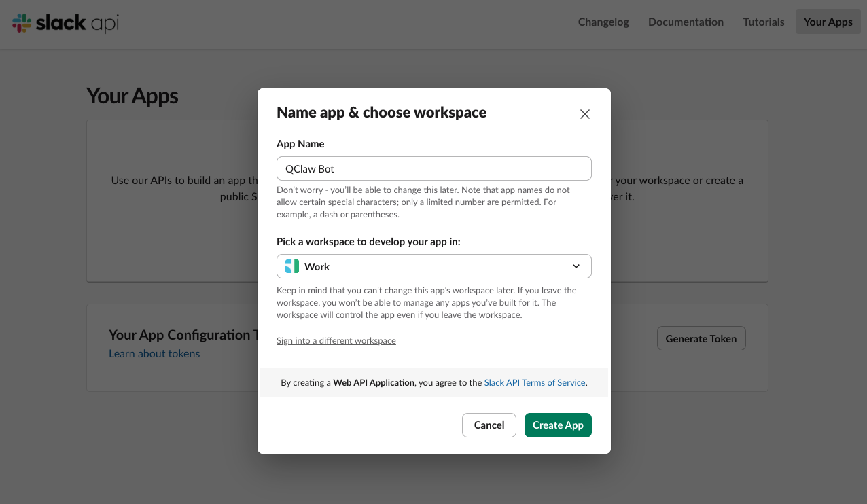Close the Name app dialog
Image resolution: width=867 pixels, height=504 pixels.
tap(584, 114)
